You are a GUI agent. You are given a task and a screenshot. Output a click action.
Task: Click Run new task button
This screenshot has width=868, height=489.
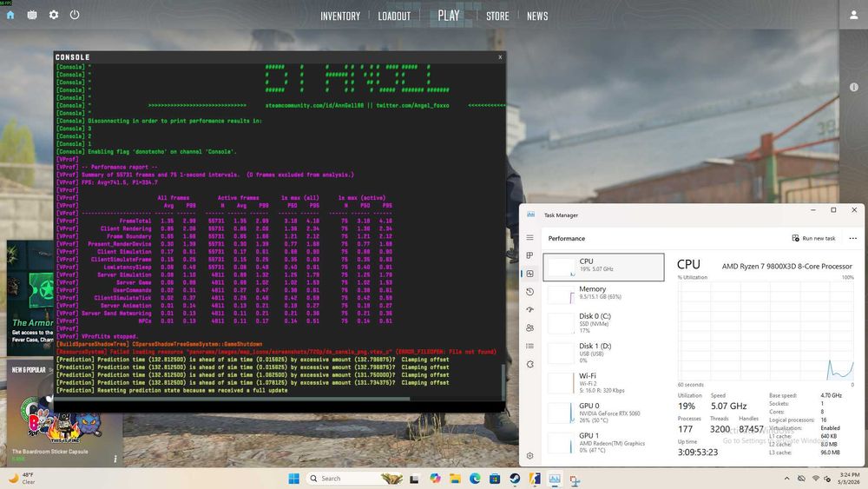click(x=813, y=238)
